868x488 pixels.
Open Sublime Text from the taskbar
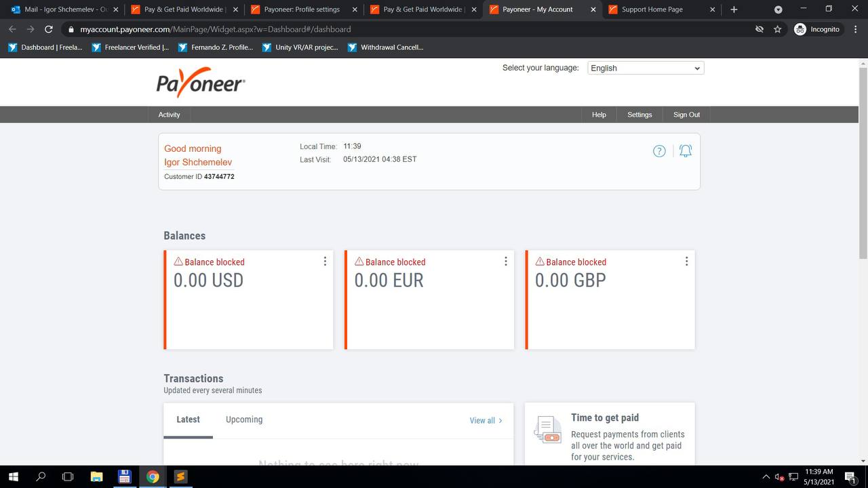click(180, 476)
